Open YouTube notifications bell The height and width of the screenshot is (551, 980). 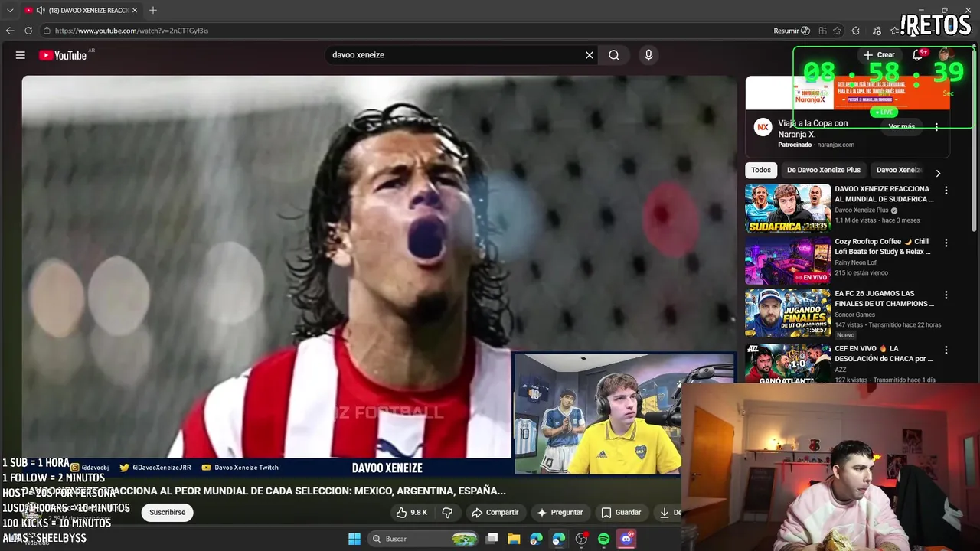917,55
